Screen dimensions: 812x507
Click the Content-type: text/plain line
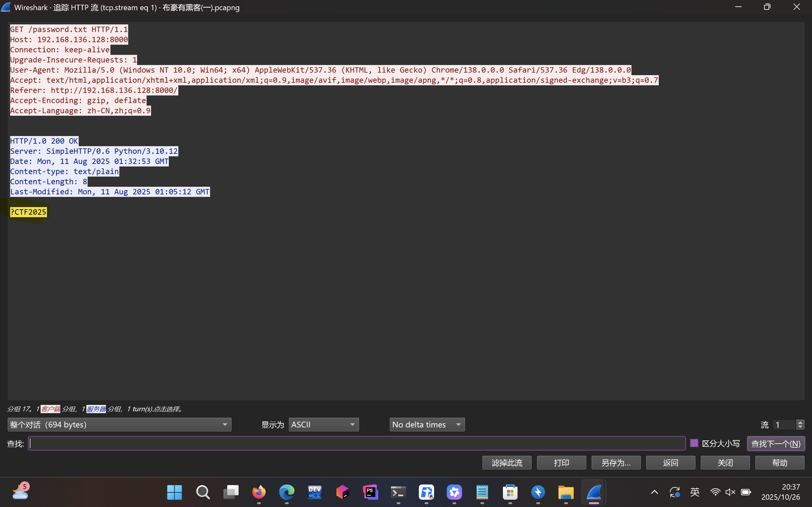[64, 171]
